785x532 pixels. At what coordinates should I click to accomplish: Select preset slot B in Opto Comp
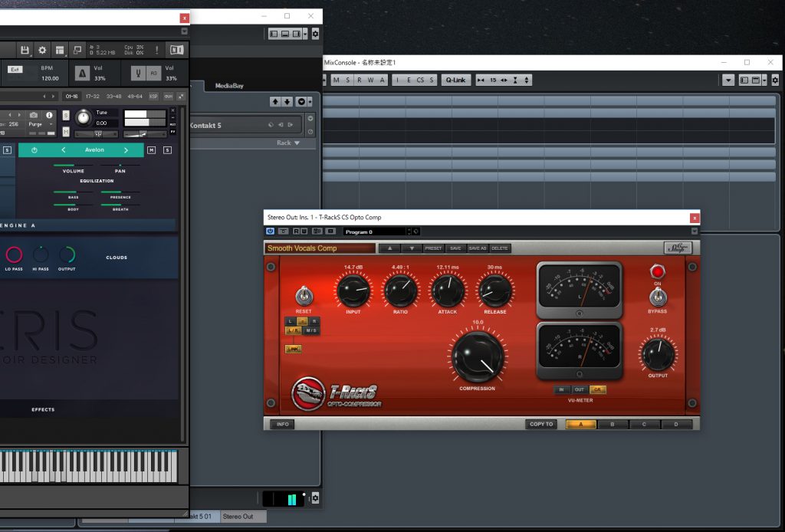pyautogui.click(x=613, y=425)
